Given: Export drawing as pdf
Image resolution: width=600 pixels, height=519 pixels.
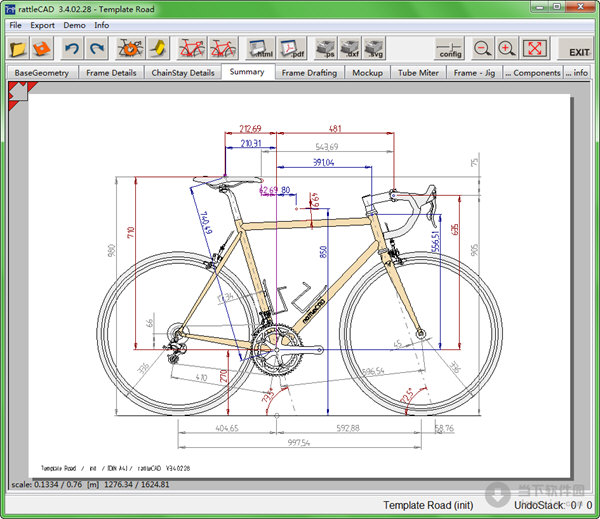Looking at the screenshot, I should [292, 49].
